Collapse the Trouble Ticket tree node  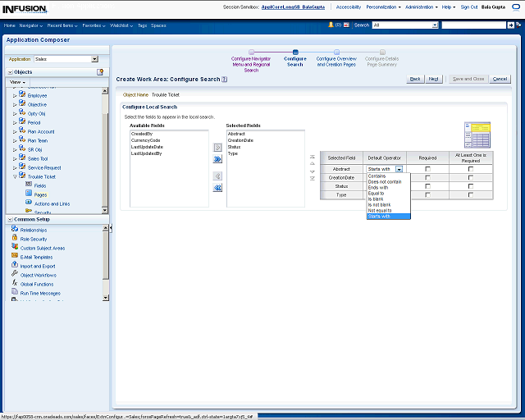click(x=14, y=176)
